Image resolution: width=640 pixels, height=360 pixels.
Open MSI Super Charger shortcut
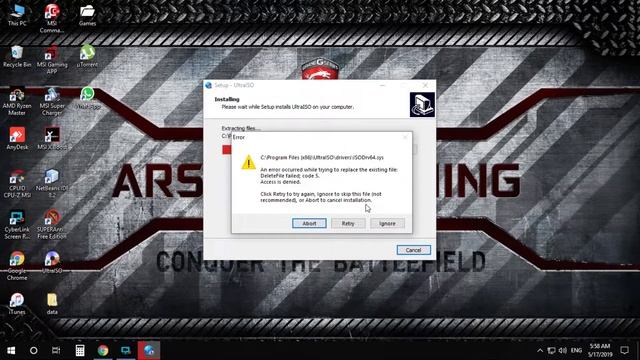52,101
